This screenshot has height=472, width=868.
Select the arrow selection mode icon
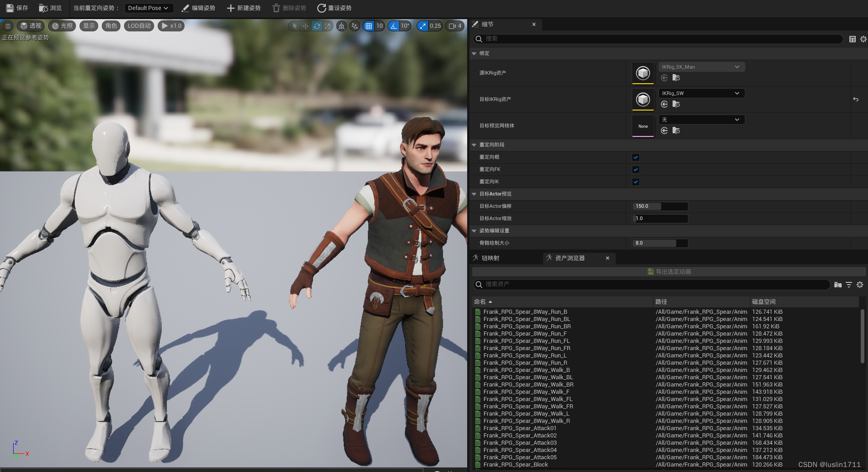[294, 26]
